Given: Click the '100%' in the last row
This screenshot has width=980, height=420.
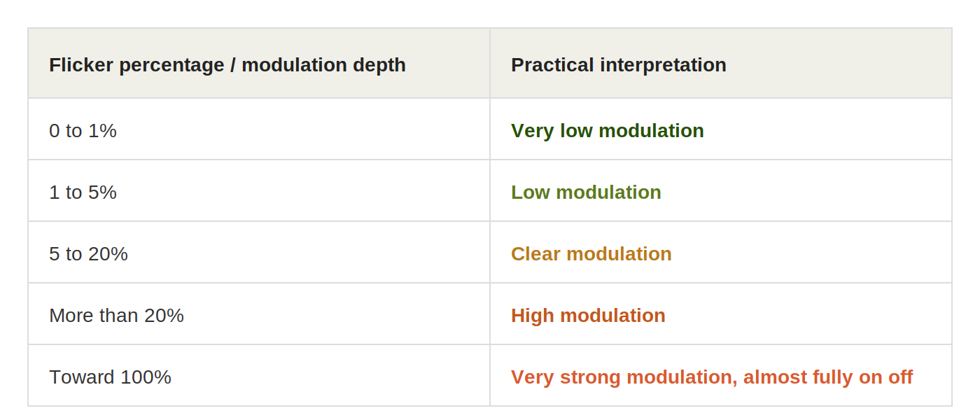Looking at the screenshot, I should pos(146,377).
